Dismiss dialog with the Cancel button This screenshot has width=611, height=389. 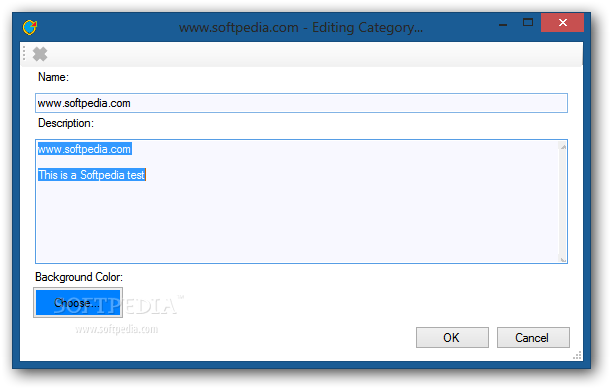(533, 337)
